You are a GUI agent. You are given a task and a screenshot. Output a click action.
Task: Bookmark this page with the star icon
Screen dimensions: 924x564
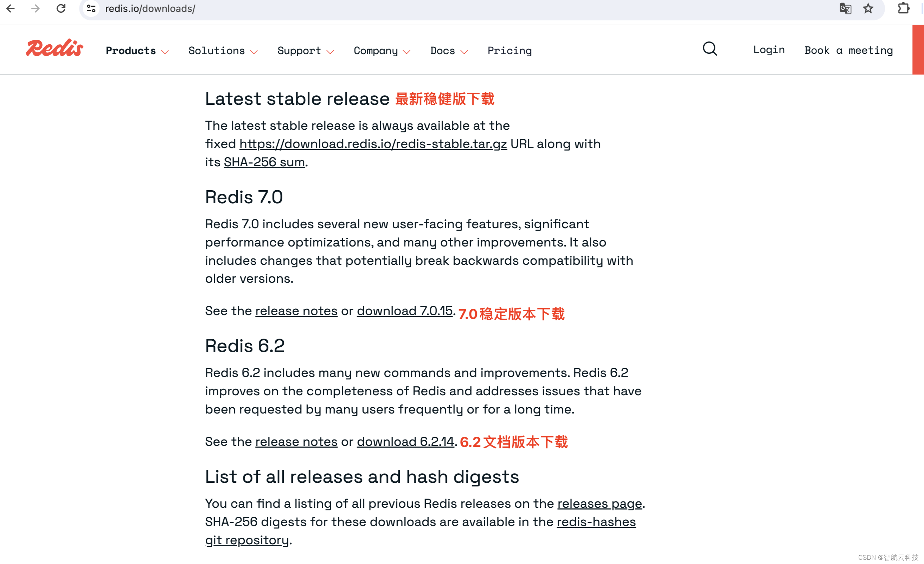click(x=868, y=8)
